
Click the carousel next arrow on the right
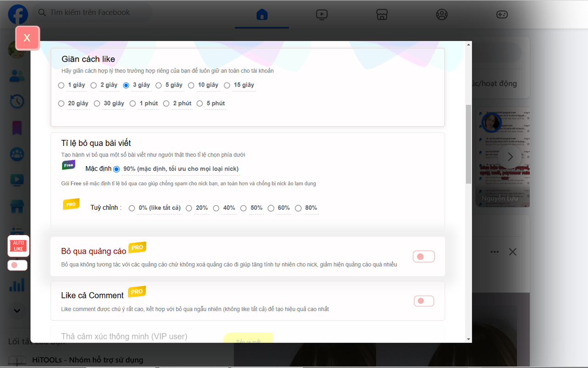[x=510, y=156]
